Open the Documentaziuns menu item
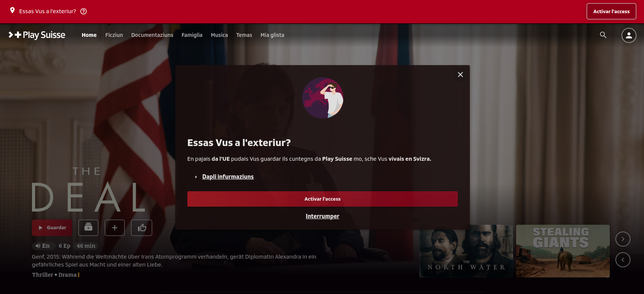The width and height of the screenshot is (644, 294). (152, 35)
